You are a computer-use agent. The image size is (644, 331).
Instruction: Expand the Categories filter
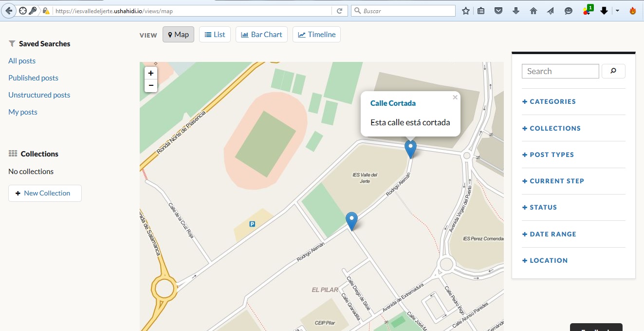(549, 101)
